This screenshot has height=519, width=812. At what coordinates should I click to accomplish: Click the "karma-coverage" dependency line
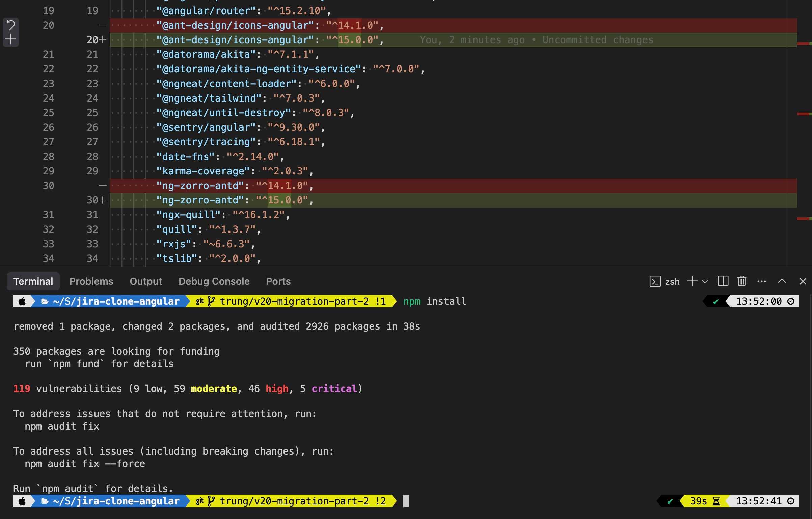click(235, 171)
